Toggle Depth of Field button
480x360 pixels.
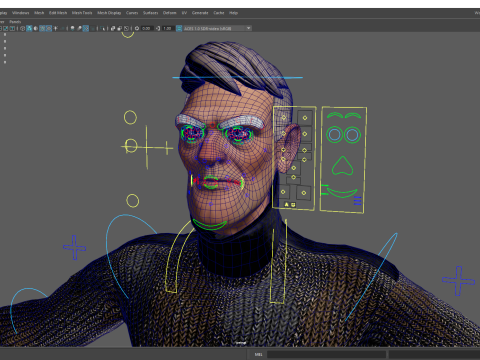click(x=92, y=28)
